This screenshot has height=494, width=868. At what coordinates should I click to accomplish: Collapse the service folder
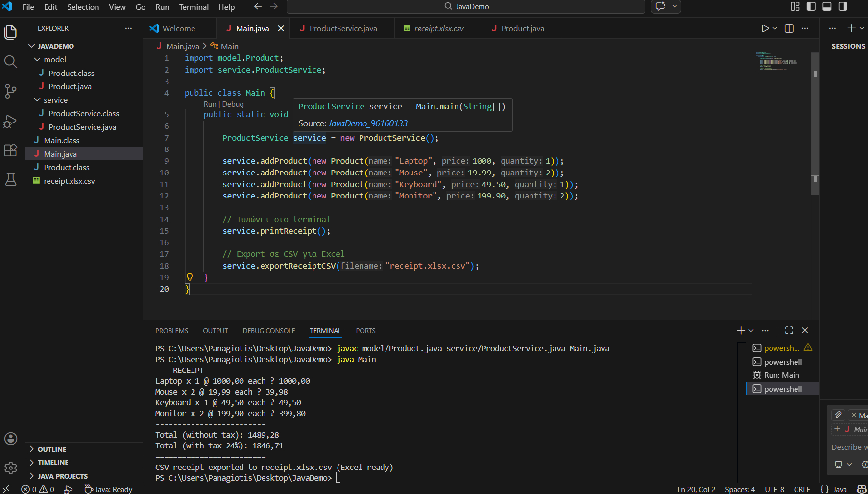point(37,100)
